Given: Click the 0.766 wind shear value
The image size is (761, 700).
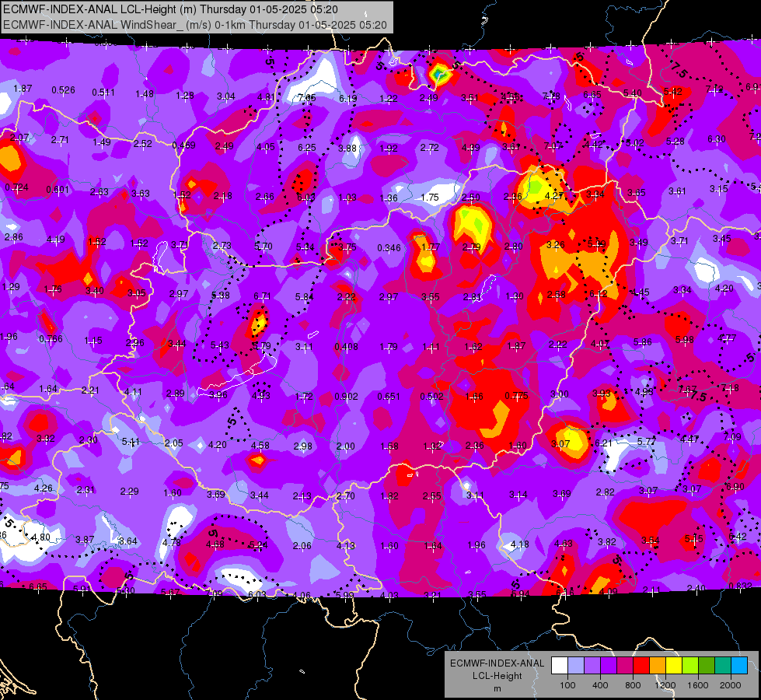Looking at the screenshot, I should (51, 339).
